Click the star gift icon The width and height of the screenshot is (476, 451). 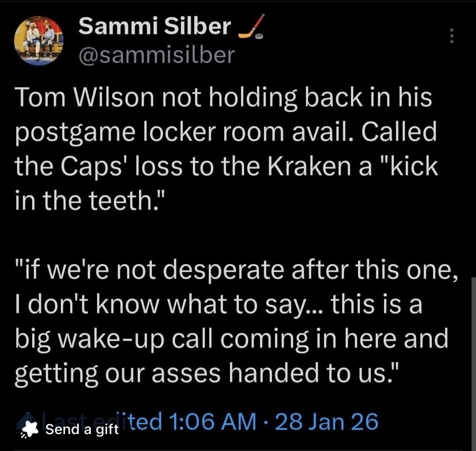[x=30, y=429]
